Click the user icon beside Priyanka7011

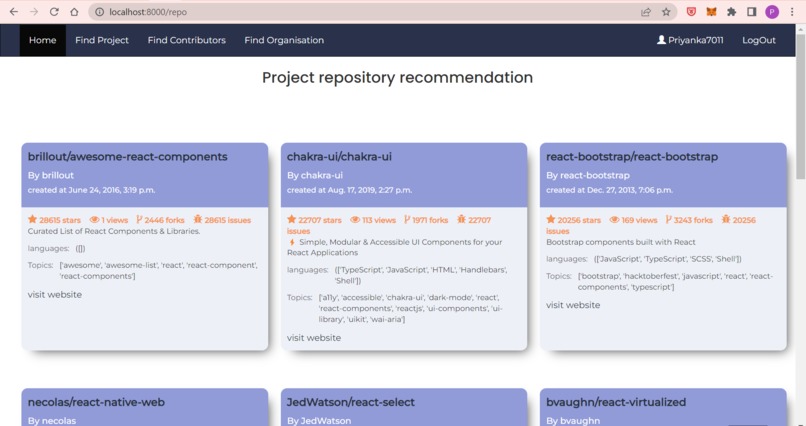pyautogui.click(x=662, y=40)
